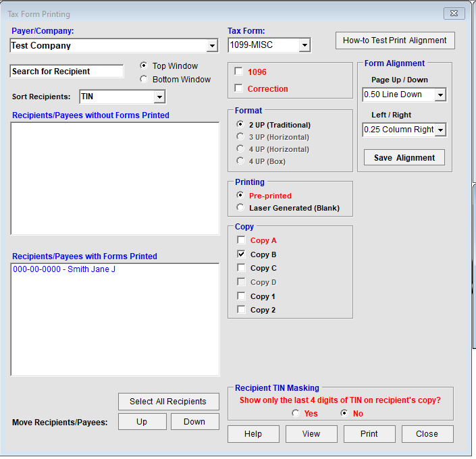Click the Select All Recipients button
This screenshot has width=476, height=459.
[x=168, y=402]
